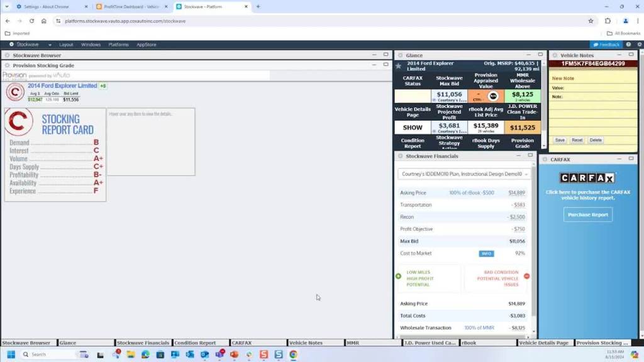Click the Provision grade C circle icon
This screenshot has width=644, height=362.
coord(15,92)
